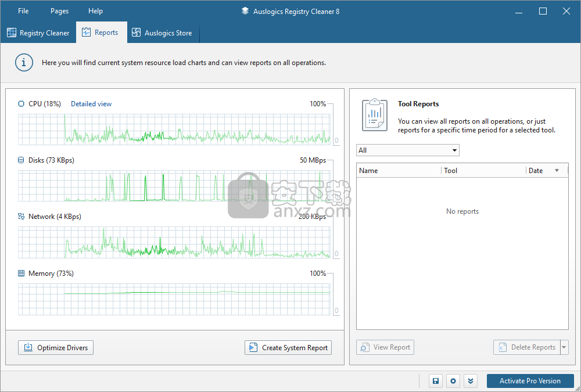Click the No reports text
This screenshot has height=392, width=581.
click(462, 211)
